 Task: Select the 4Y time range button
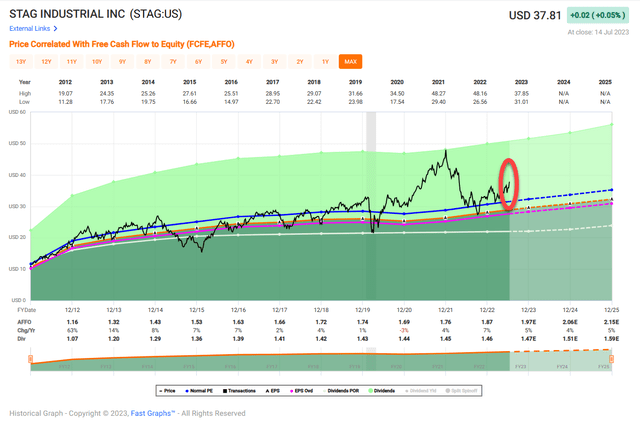(x=249, y=62)
